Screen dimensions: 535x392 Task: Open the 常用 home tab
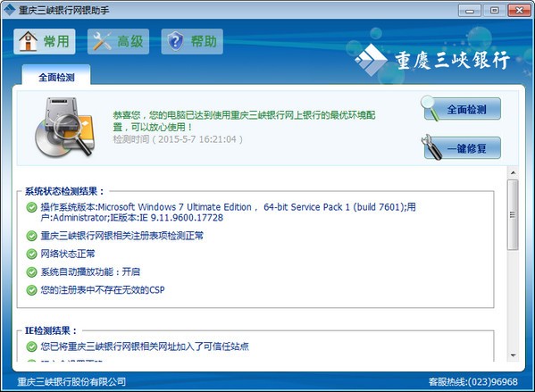pos(45,42)
